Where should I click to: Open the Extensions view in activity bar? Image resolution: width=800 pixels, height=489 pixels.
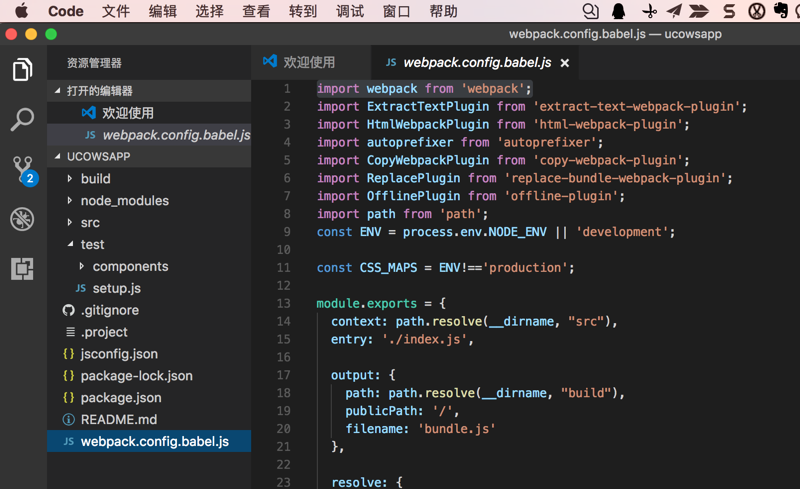pyautogui.click(x=22, y=268)
